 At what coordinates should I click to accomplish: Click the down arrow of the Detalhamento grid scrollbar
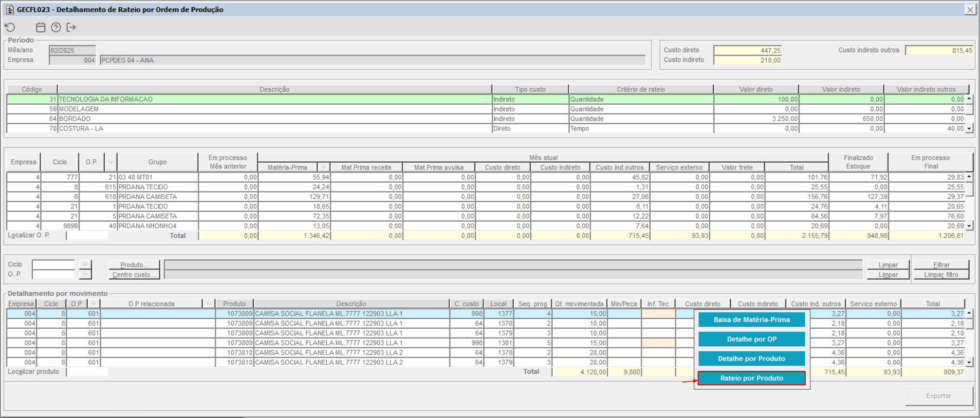(969, 362)
